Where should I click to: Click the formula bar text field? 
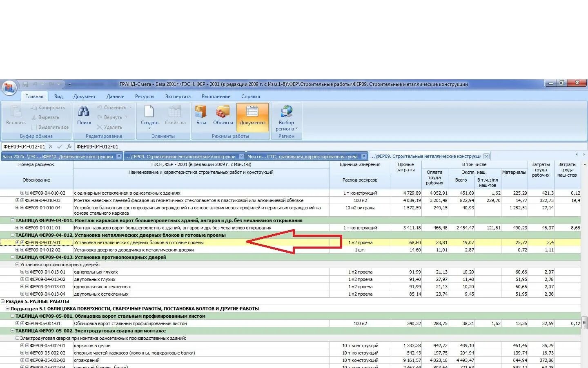tap(330, 146)
